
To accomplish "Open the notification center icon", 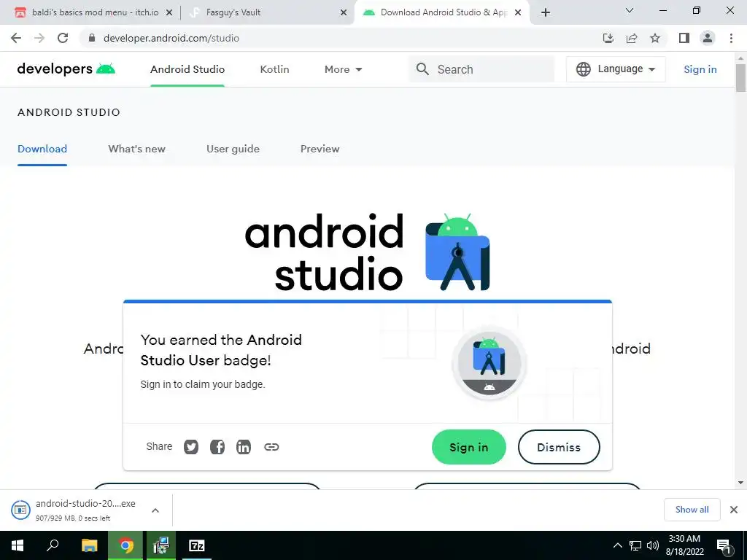I will tap(724, 545).
